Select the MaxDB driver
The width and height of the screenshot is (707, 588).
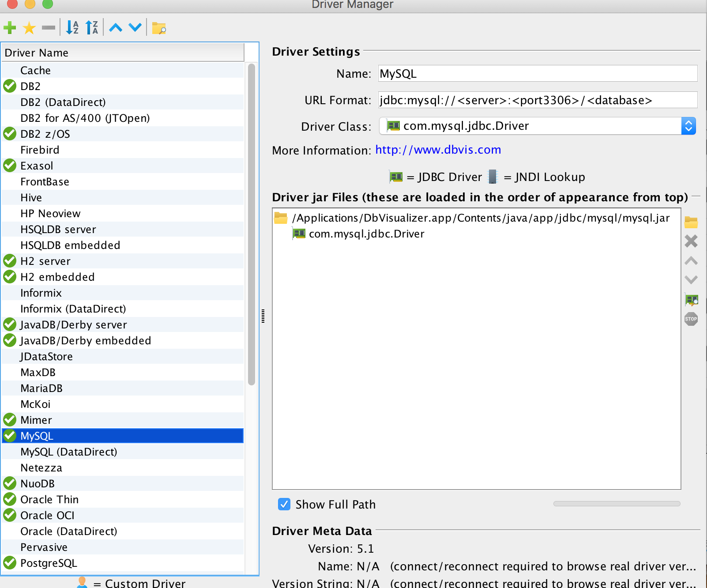tap(123, 372)
